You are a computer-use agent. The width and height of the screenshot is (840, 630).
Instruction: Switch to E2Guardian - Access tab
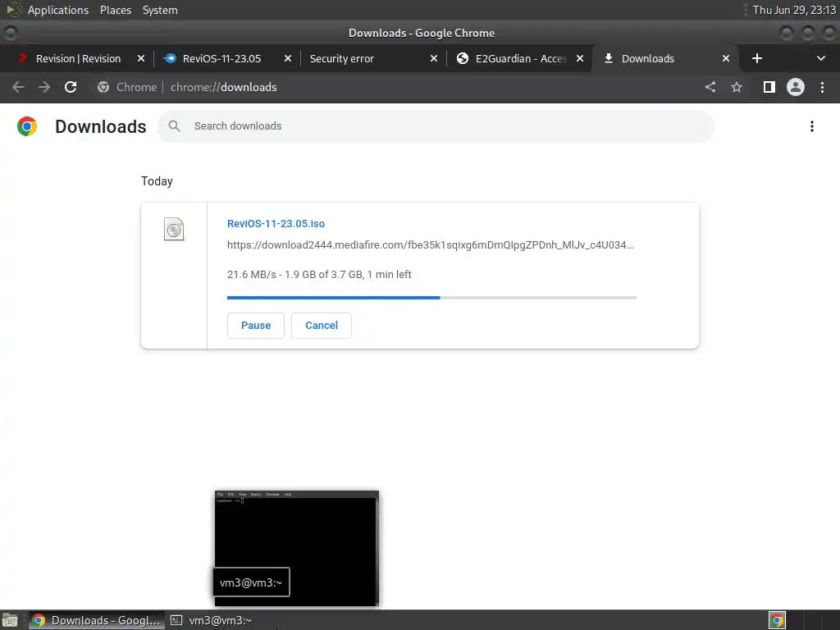[521, 58]
